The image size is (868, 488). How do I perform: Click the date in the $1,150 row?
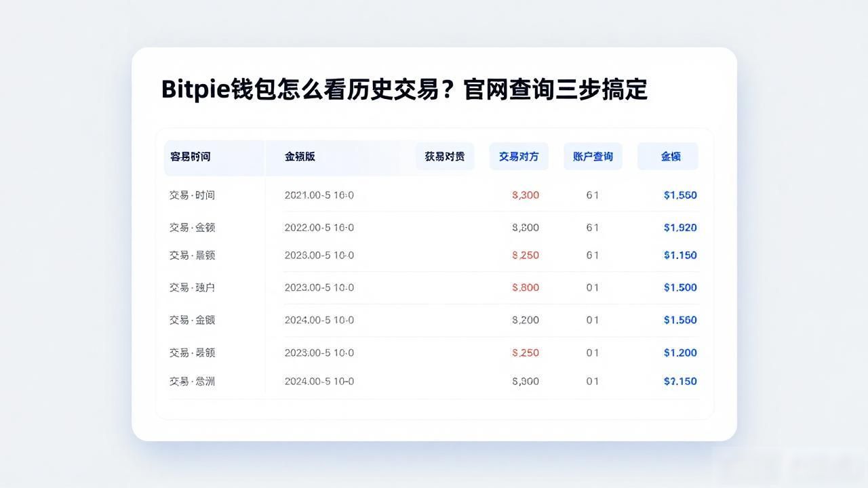(x=319, y=256)
